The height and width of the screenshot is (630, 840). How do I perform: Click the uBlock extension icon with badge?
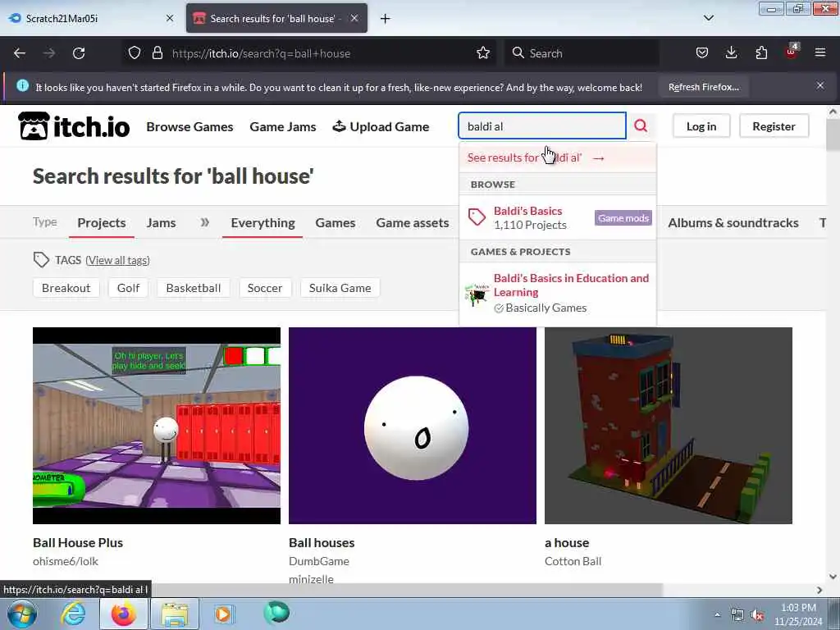point(792,52)
